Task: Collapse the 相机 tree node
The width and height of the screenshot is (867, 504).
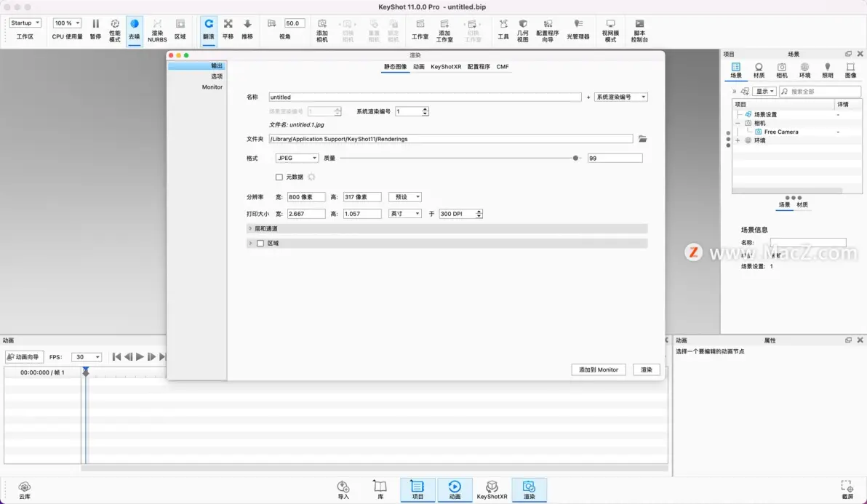Action: [x=738, y=123]
